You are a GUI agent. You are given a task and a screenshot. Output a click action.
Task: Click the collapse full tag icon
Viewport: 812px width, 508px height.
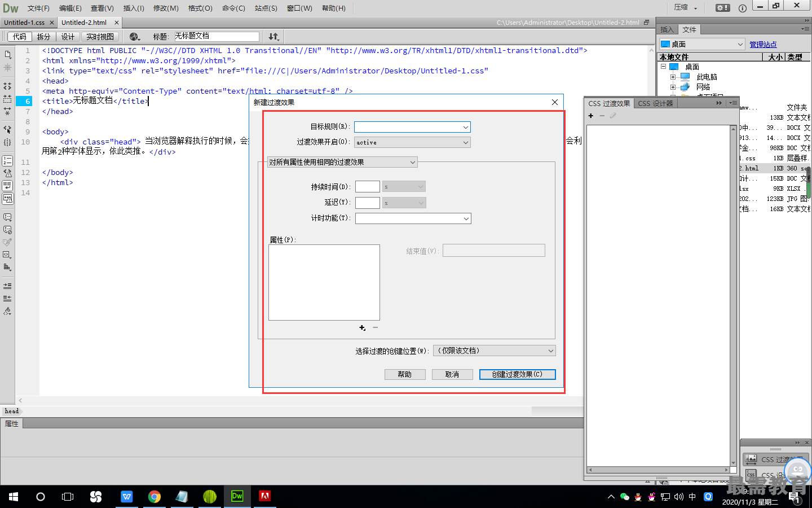point(8,86)
